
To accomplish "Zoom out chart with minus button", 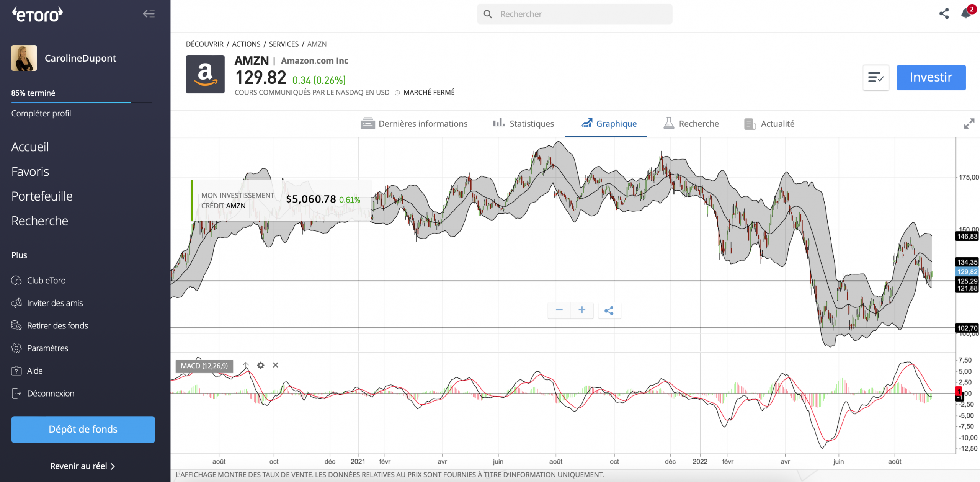I will 559,310.
